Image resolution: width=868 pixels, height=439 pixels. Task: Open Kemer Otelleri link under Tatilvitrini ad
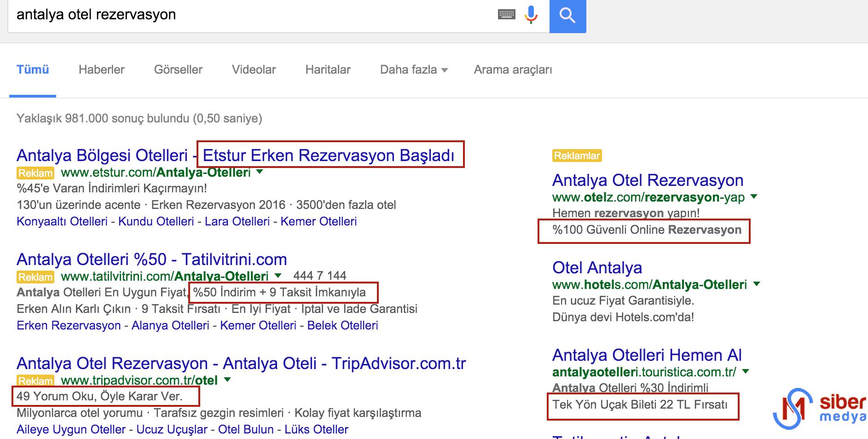point(258,325)
